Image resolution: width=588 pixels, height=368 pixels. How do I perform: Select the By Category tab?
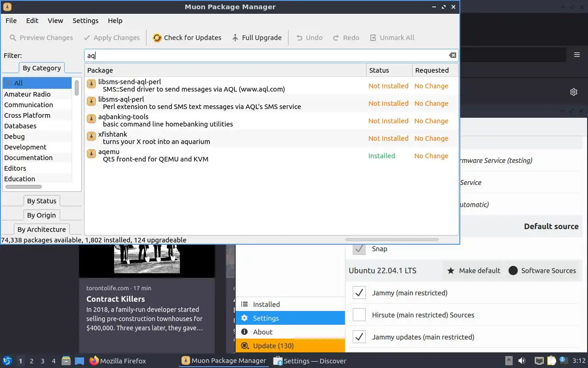pyautogui.click(x=41, y=68)
